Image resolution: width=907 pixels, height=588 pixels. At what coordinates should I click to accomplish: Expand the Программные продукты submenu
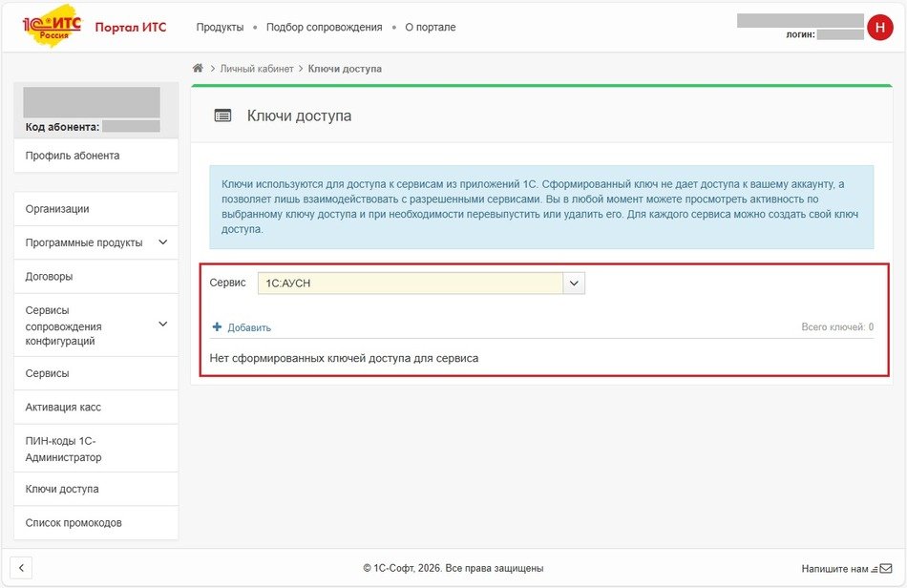(x=162, y=242)
